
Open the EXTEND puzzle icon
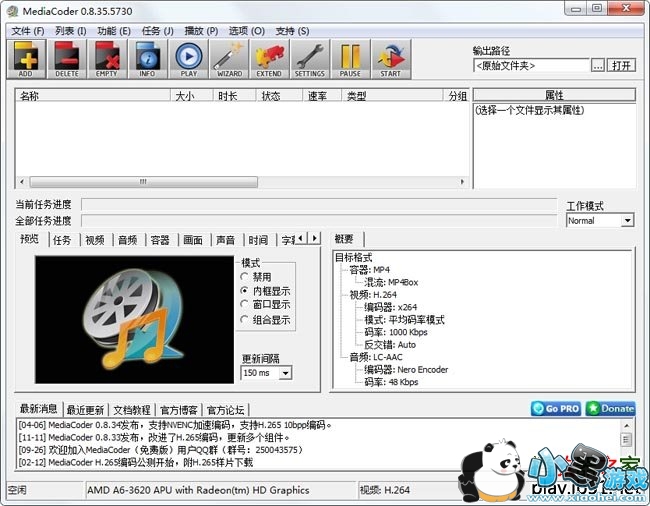click(269, 59)
